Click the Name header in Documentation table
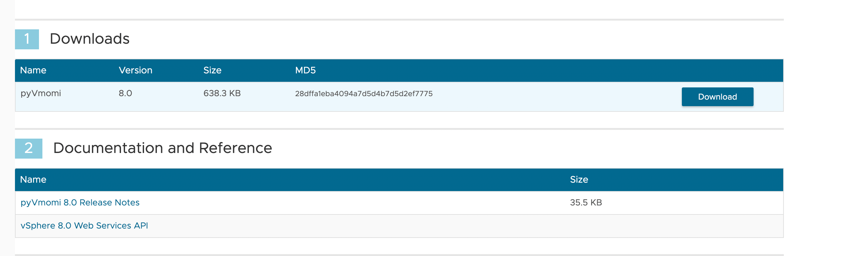Screen dimensions: 868x256 pyautogui.click(x=33, y=180)
